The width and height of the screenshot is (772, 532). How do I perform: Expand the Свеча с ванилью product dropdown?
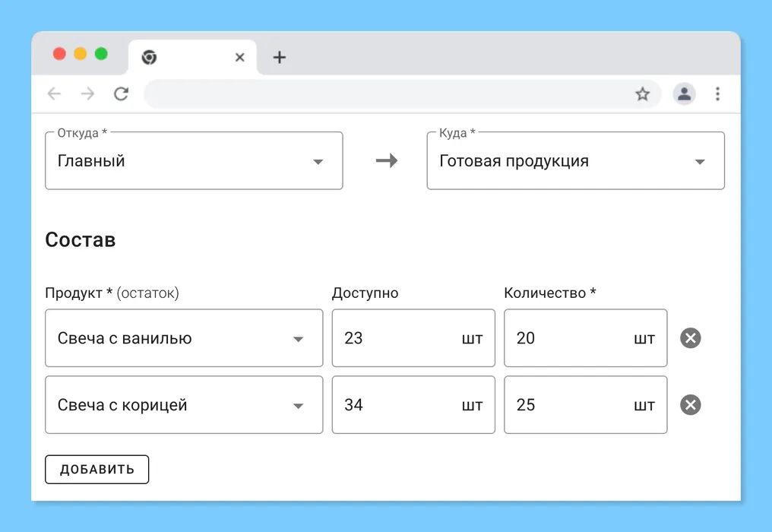(184, 338)
